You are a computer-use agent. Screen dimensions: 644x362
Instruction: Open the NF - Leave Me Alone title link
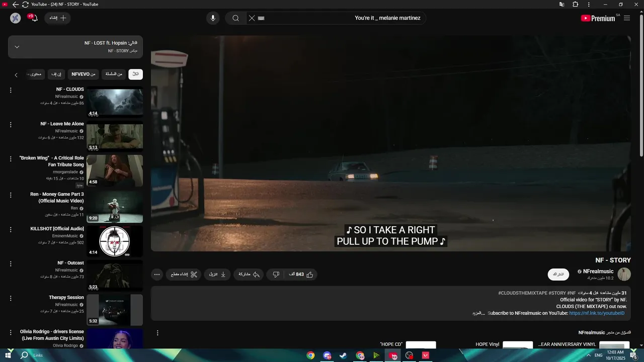62,124
